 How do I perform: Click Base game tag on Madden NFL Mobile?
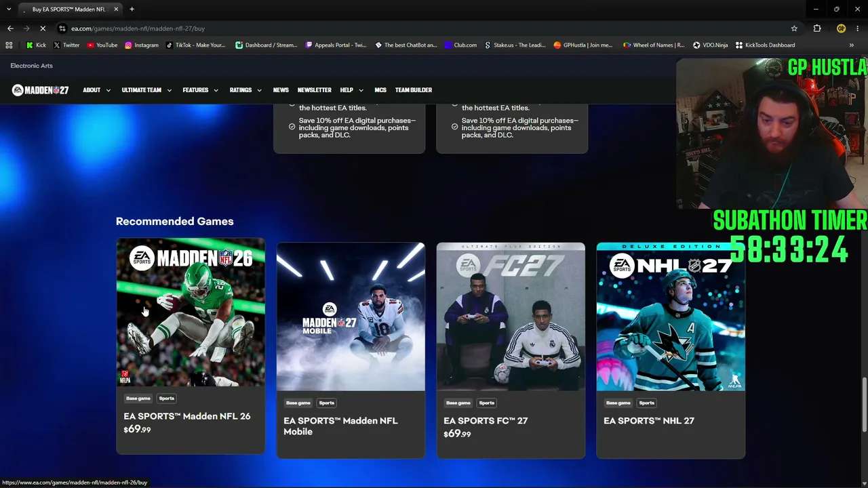point(298,403)
